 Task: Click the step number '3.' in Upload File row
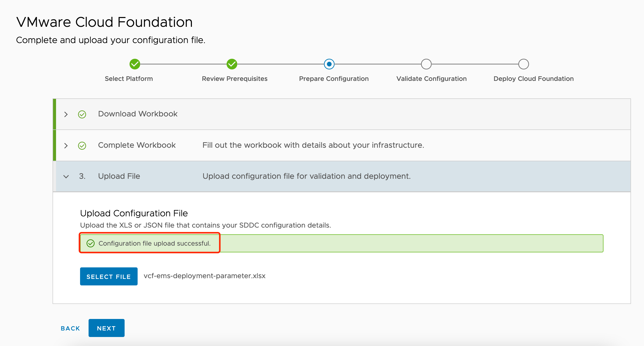pyautogui.click(x=82, y=176)
